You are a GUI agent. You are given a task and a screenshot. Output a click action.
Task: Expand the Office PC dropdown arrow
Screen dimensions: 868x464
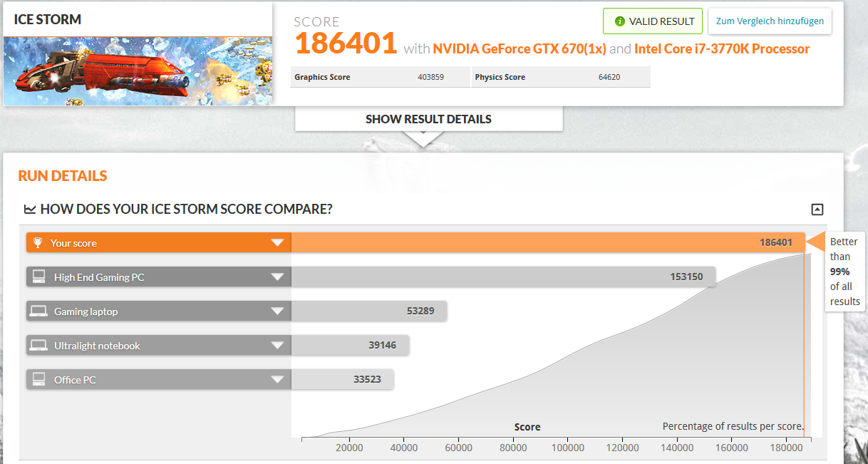277,380
